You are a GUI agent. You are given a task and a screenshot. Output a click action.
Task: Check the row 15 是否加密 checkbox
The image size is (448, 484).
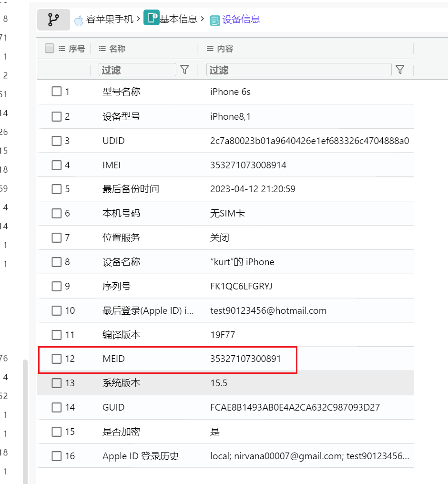click(x=56, y=432)
